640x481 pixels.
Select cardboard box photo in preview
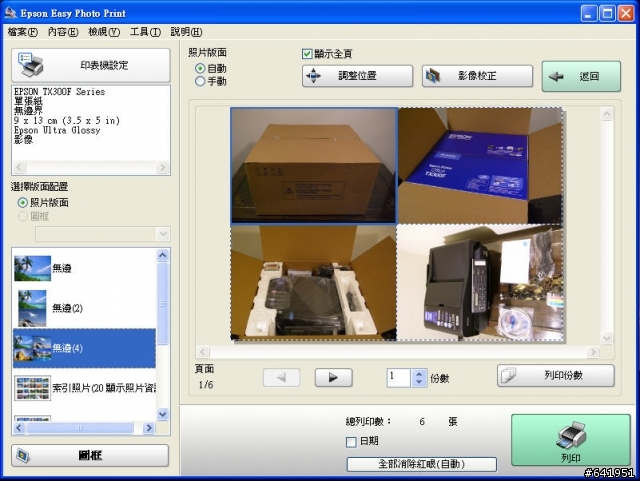[313, 166]
